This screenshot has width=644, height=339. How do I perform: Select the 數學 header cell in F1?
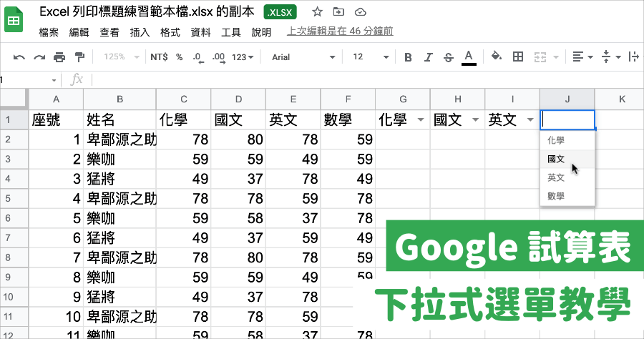point(348,120)
